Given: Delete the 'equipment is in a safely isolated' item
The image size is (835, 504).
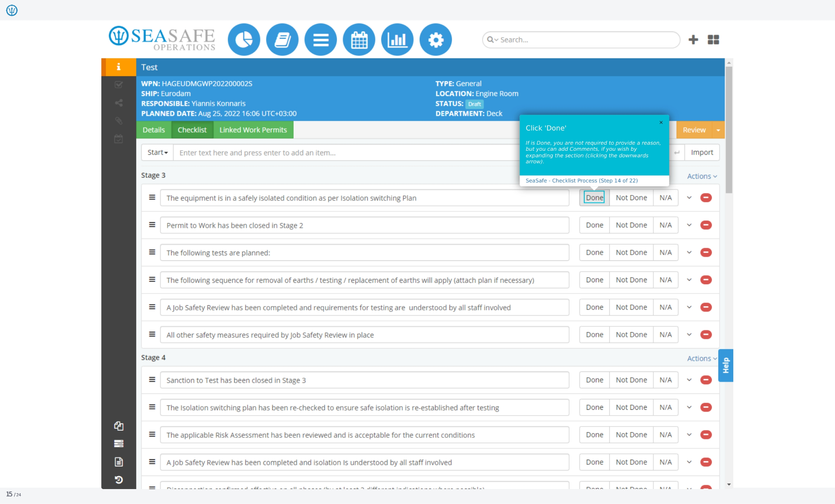Looking at the screenshot, I should 706,198.
